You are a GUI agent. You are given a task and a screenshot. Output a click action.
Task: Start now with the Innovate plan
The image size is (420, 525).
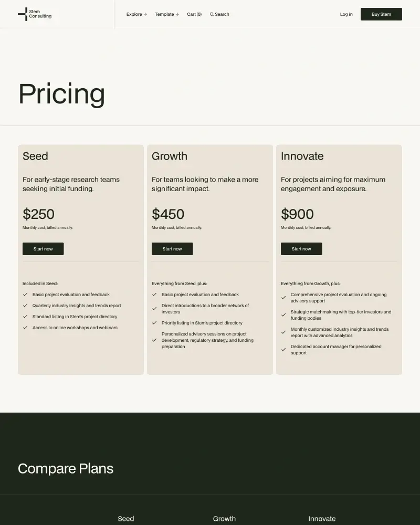pyautogui.click(x=301, y=249)
